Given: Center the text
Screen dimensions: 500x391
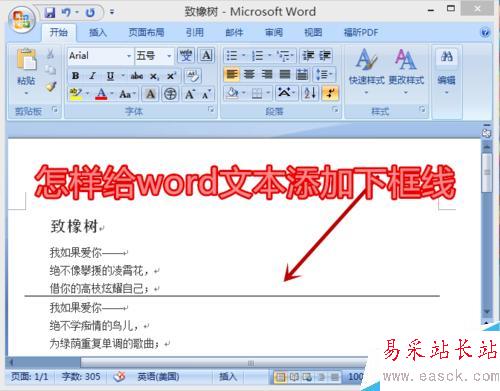Looking at the screenshot, I should pyautogui.click(x=249, y=74).
